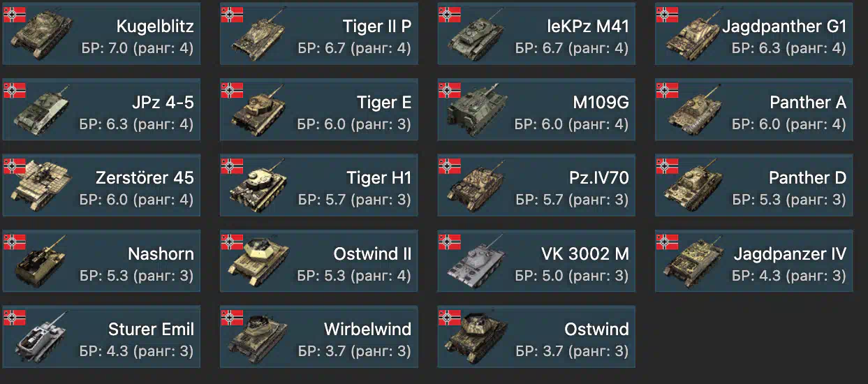The image size is (868, 384).
Task: Click the flag icon on Kugelblitz card
Action: (x=15, y=14)
